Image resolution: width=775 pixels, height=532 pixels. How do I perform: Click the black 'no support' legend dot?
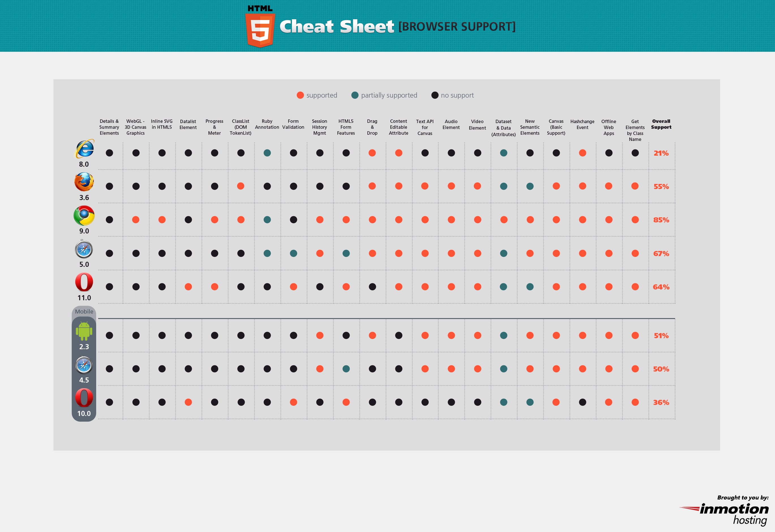tap(435, 95)
